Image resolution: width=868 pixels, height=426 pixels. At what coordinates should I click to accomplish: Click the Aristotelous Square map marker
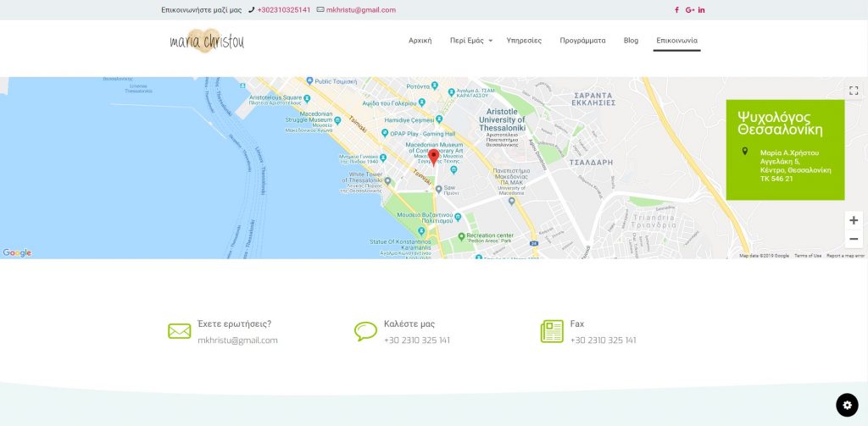pos(307,98)
